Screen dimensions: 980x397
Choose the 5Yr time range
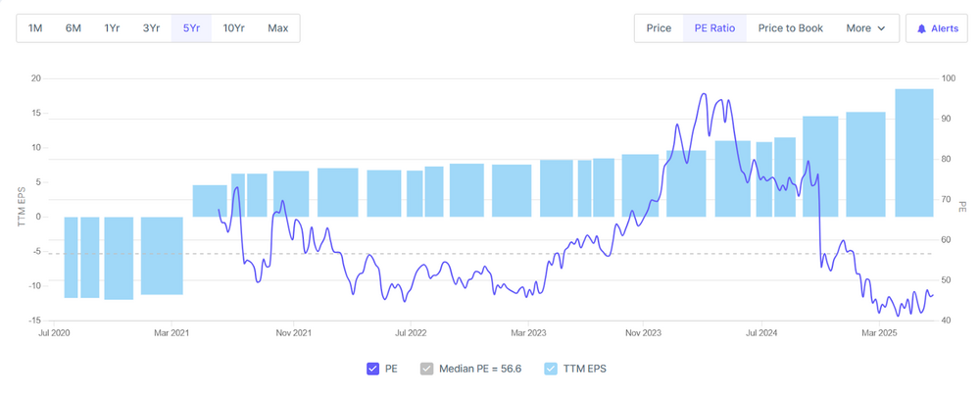click(191, 28)
